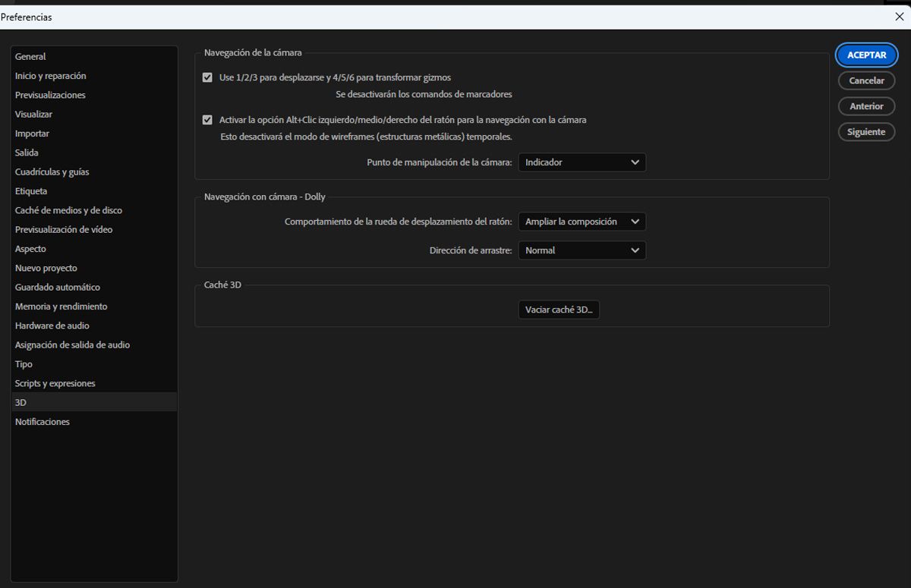Screen dimensions: 911x588
Task: Open Salida preferences
Action: pyautogui.click(x=94, y=153)
